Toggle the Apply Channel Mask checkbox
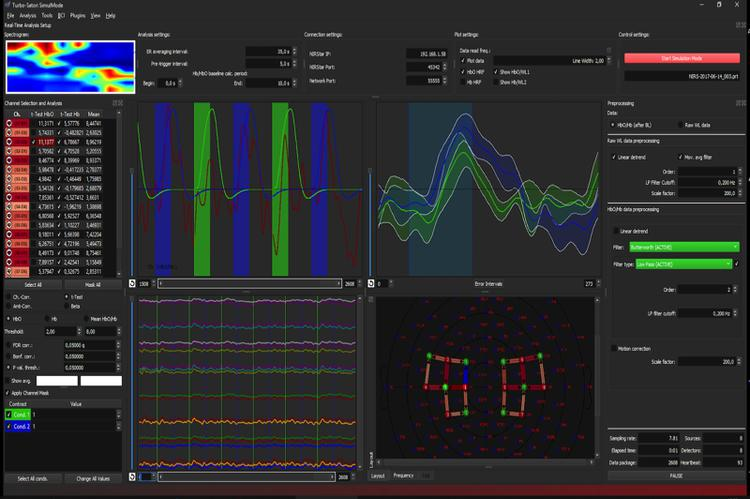This screenshot has height=499, width=750. pyautogui.click(x=9, y=393)
